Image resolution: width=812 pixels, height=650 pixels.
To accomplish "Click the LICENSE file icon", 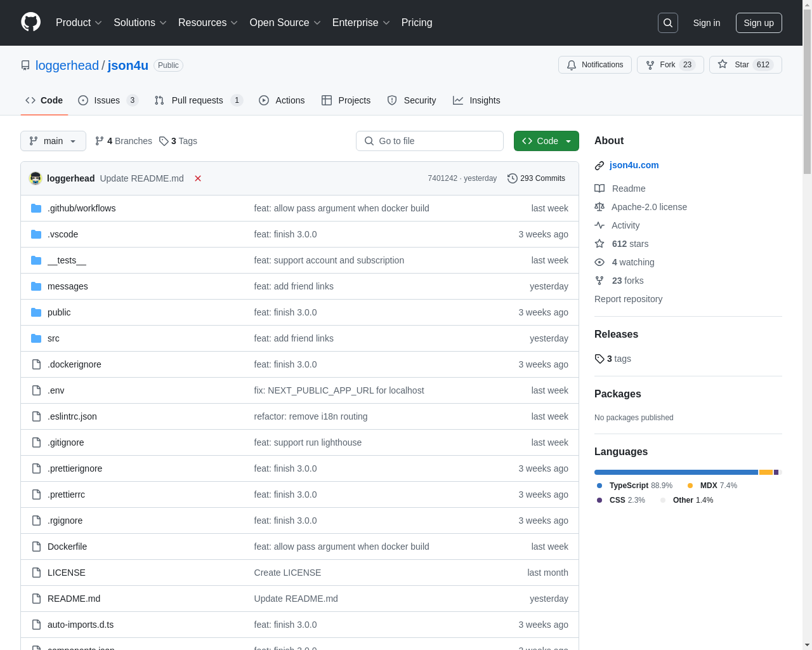I will tap(36, 573).
